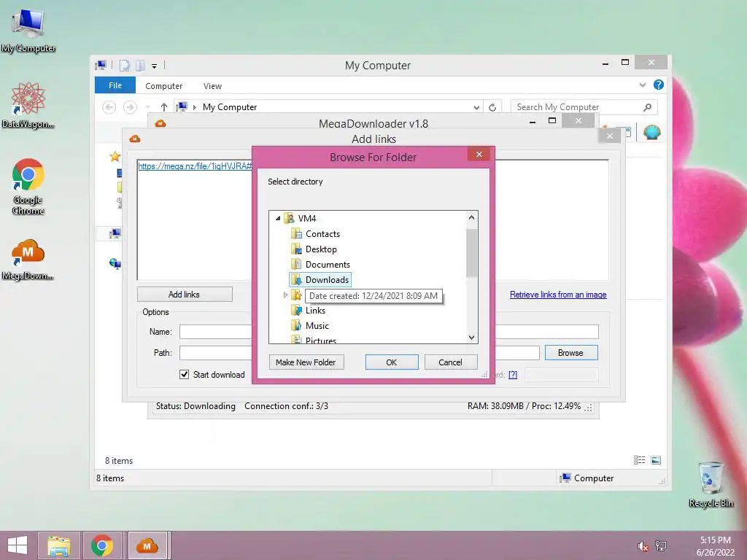This screenshot has height=560, width=747.
Task: Click search magnifier in My Computer
Action: point(648,107)
